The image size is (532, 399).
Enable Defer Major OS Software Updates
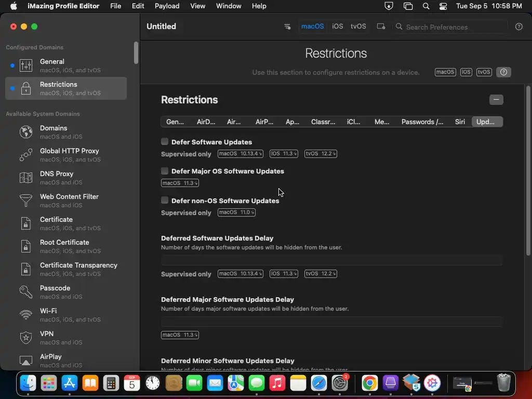pyautogui.click(x=165, y=170)
